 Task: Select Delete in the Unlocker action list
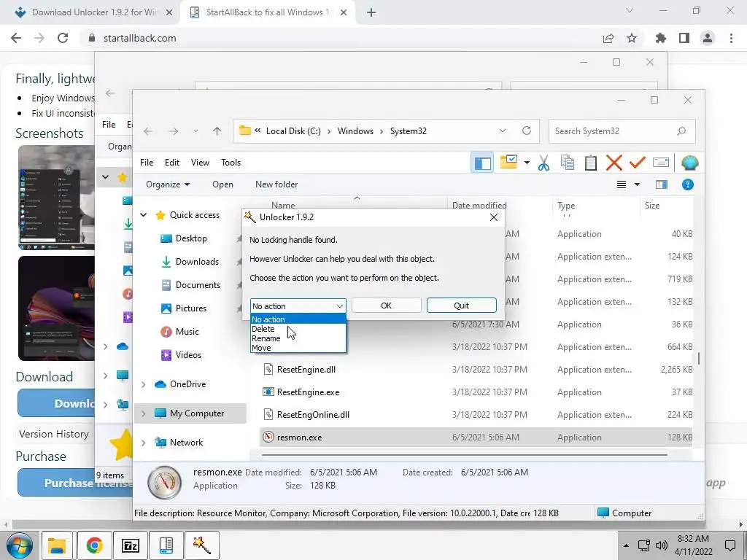click(298, 329)
